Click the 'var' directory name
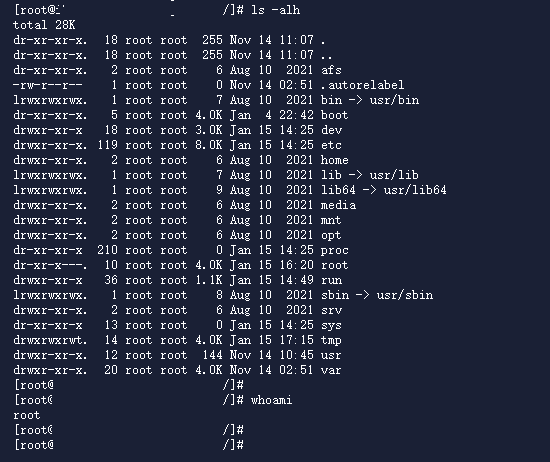 [x=331, y=370]
